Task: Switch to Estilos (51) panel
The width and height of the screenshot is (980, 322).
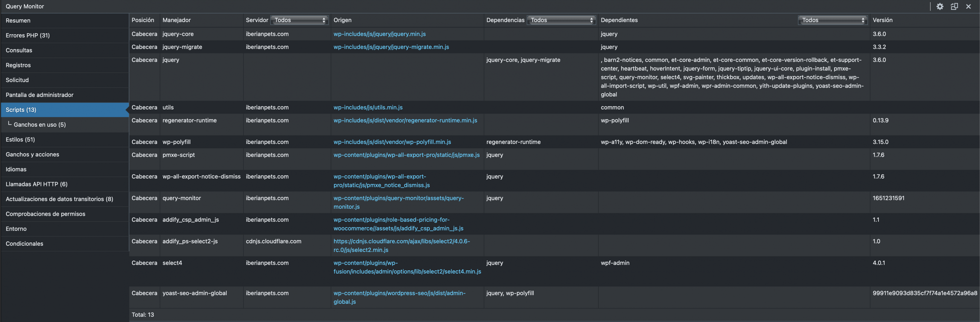Action: click(65, 139)
